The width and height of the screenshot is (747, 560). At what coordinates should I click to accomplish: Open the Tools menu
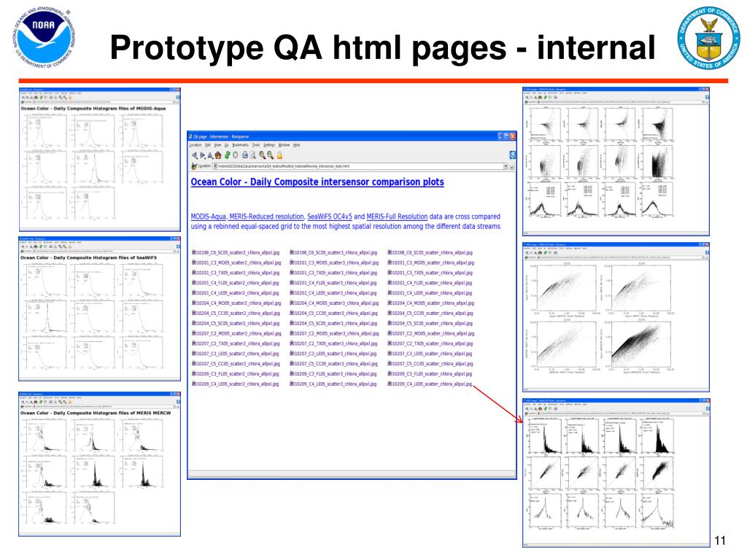(256, 145)
